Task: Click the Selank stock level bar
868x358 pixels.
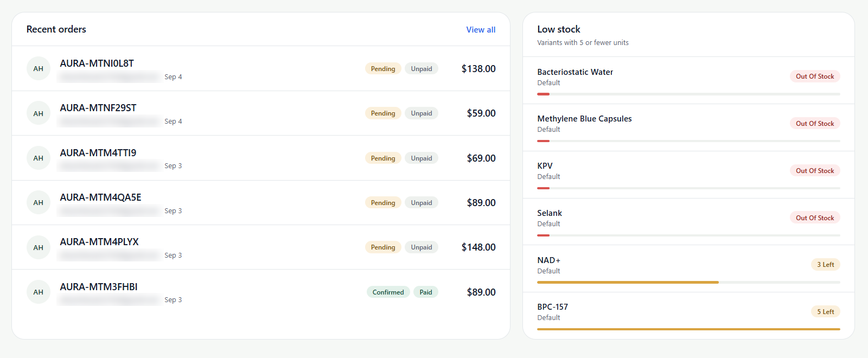Action: pos(688,235)
